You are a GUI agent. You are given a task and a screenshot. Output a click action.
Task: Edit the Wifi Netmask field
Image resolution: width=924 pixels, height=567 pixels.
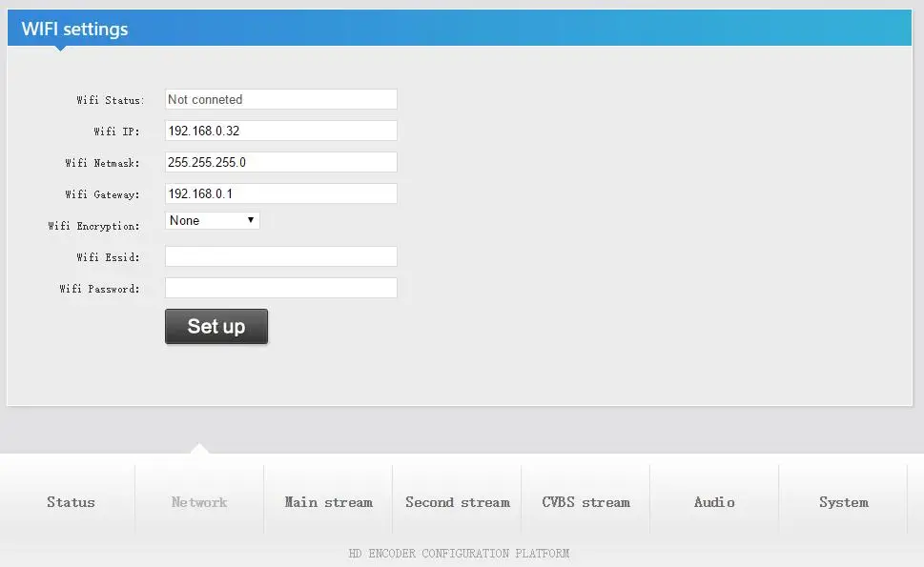281,162
